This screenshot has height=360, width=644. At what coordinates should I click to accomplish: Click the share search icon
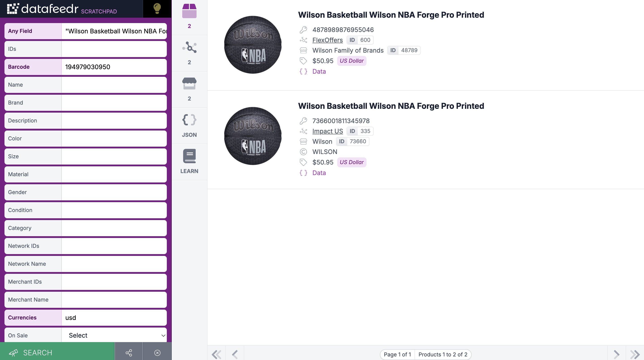[x=129, y=352]
